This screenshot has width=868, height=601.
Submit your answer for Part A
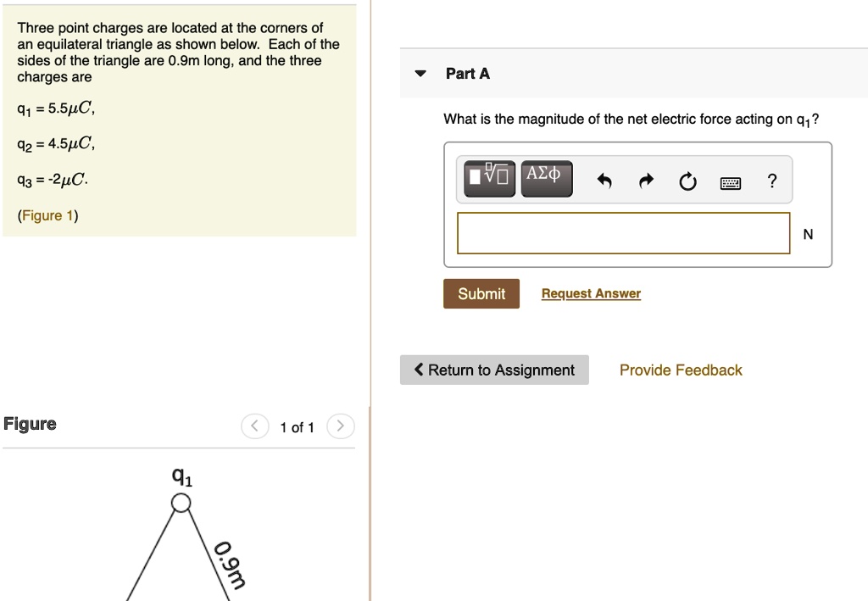pyautogui.click(x=481, y=293)
